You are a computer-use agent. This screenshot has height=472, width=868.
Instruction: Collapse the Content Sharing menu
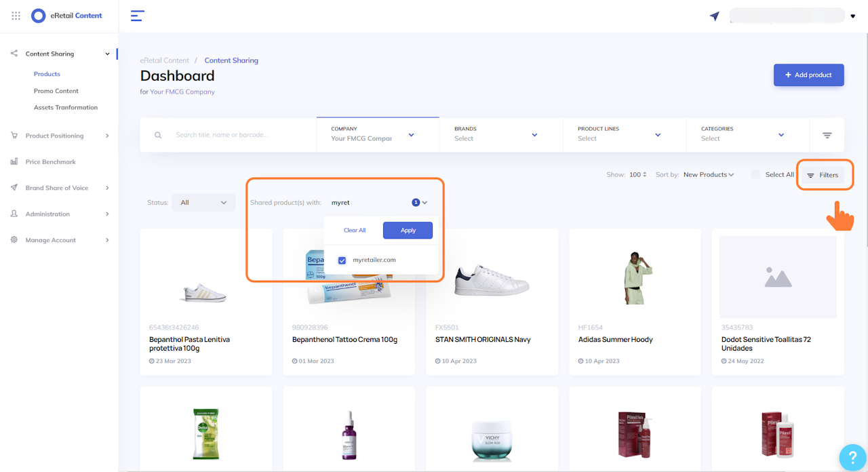click(x=107, y=54)
